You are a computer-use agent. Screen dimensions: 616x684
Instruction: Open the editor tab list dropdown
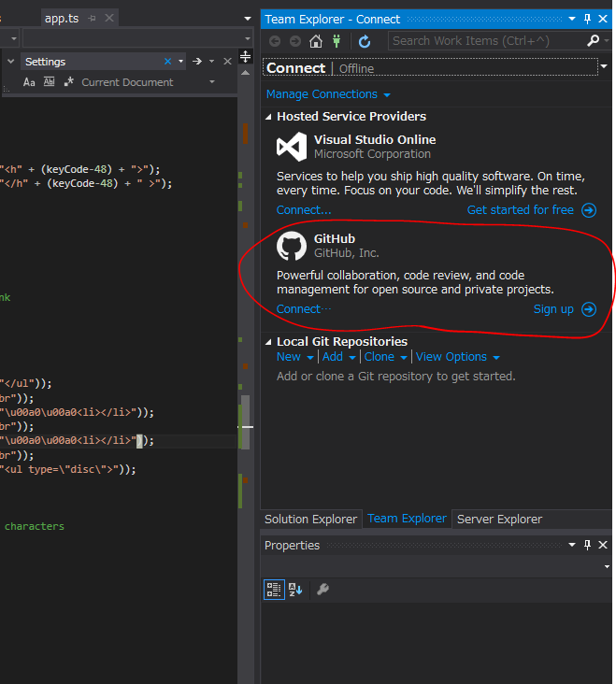tap(248, 19)
